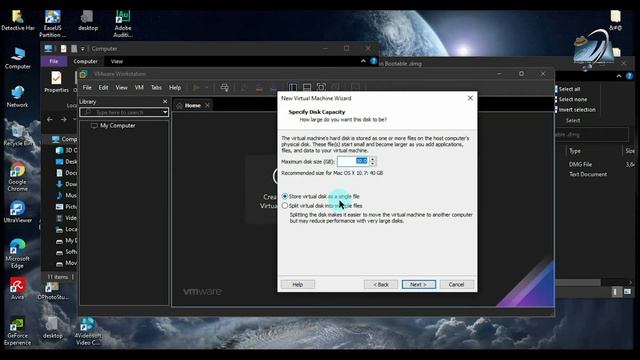Open UltraViewer desktop icon
Screen dimensions: 640x360
click(x=18, y=212)
